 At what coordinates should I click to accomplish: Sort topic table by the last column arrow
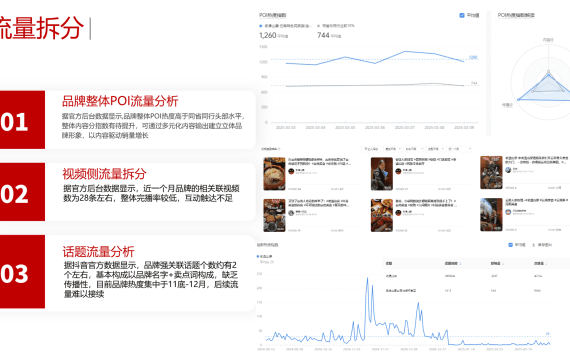pos(546,264)
